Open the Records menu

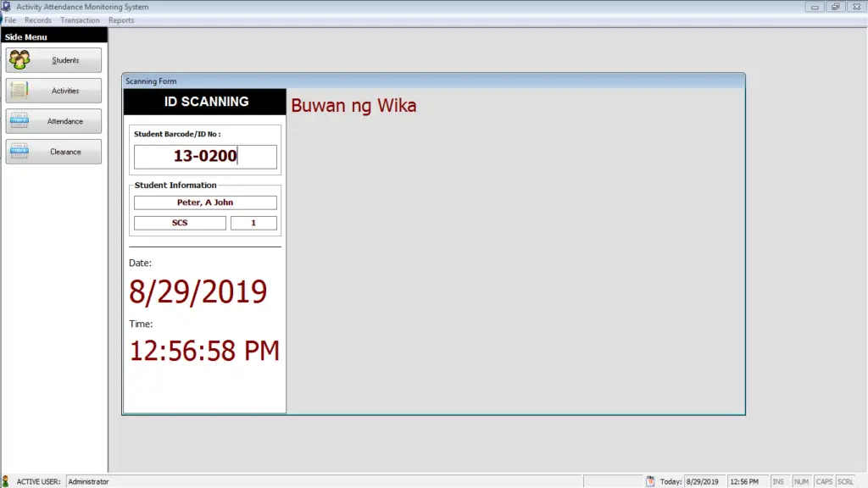(x=38, y=19)
